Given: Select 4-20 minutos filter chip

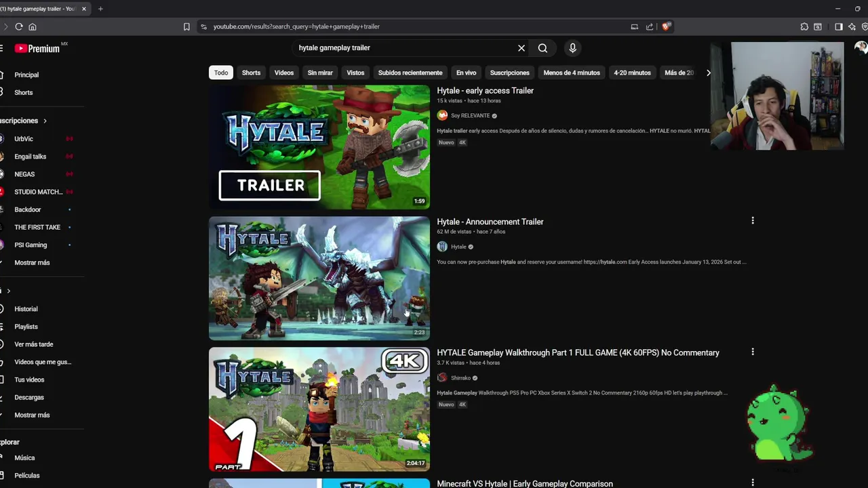Looking at the screenshot, I should click(632, 73).
